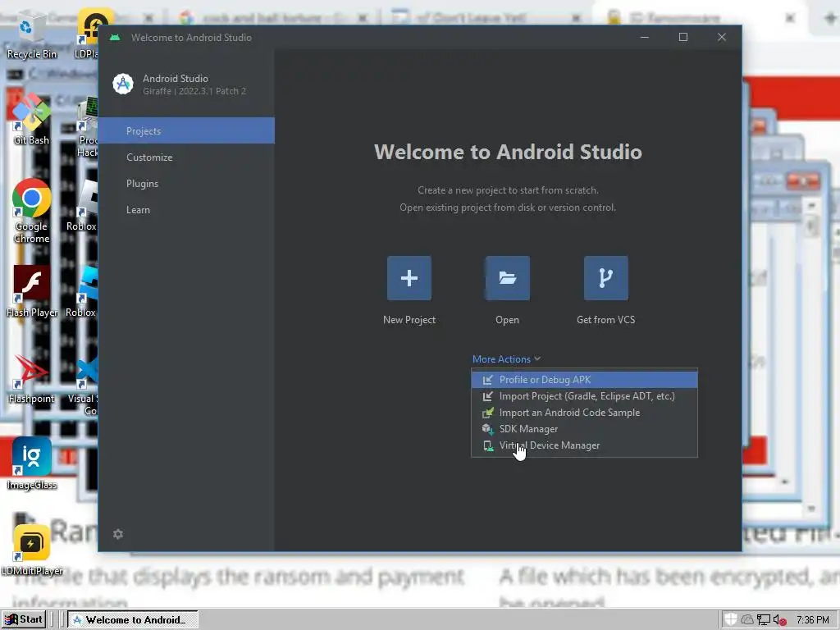Open the settings gear in the sidebar's bottom corner
Screen dimensions: 840x630
[x=118, y=534]
